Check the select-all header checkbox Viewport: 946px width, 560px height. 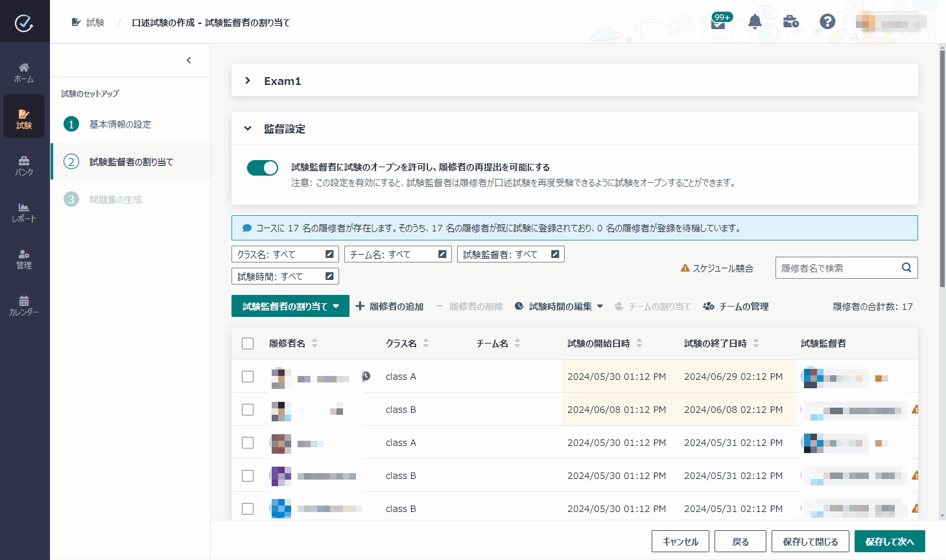pos(248,344)
